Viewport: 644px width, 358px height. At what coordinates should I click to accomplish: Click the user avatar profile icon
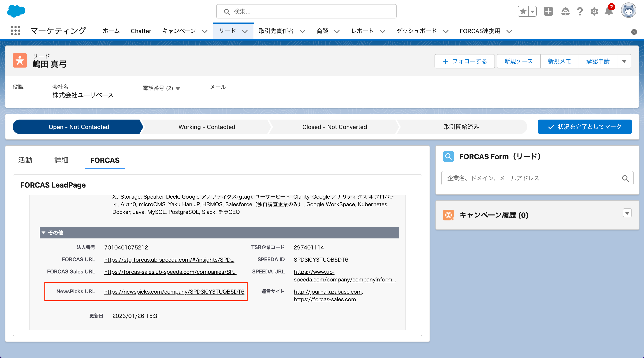coord(628,11)
